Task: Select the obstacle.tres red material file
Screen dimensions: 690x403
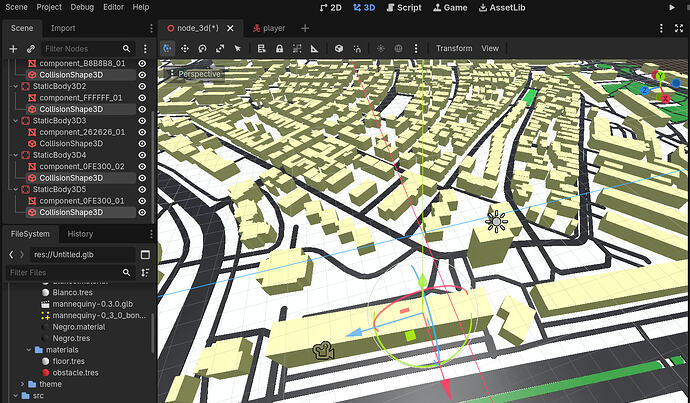Action: click(76, 372)
